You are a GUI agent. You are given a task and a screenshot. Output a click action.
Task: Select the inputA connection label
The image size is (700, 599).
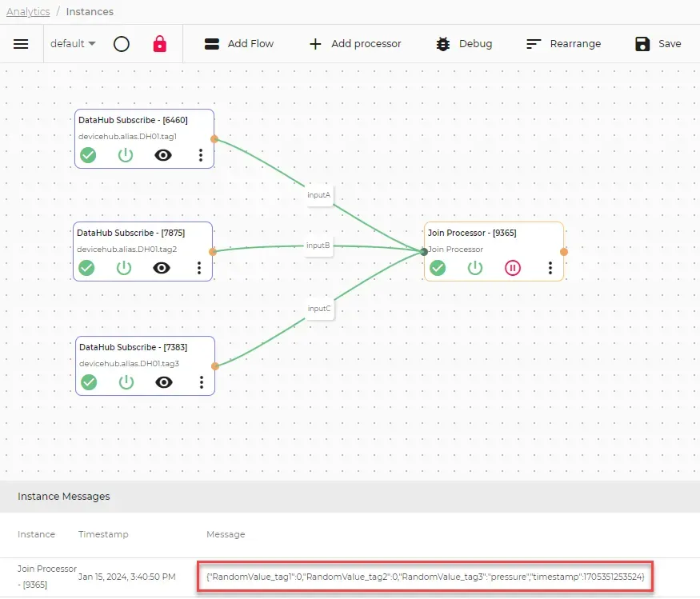[x=318, y=195]
